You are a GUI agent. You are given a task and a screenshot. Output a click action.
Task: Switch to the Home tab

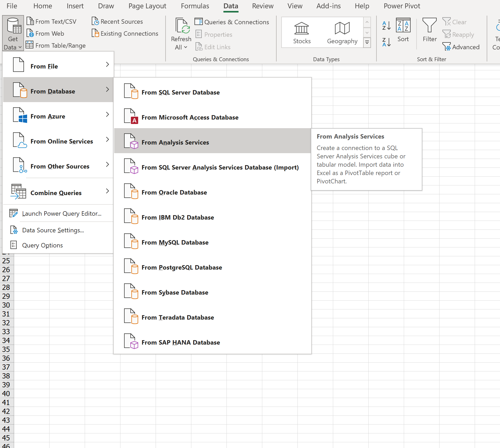tap(43, 6)
